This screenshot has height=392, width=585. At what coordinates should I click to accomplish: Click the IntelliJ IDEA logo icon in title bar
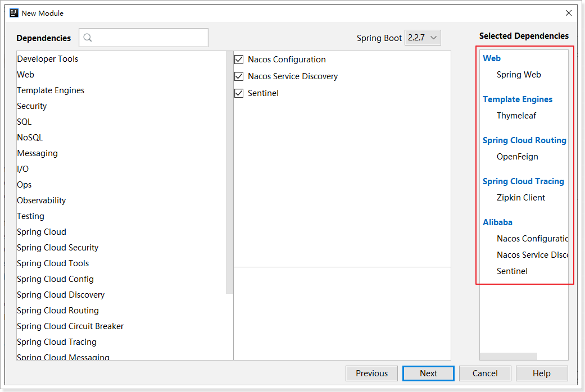[14, 13]
